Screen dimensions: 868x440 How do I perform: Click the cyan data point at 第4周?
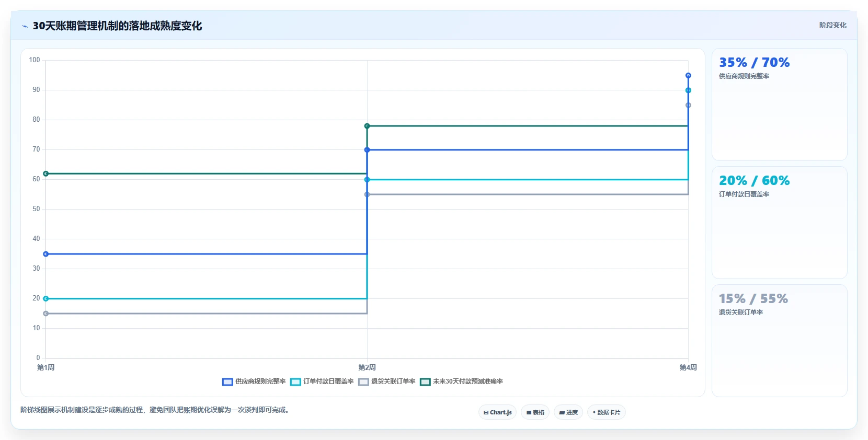688,90
